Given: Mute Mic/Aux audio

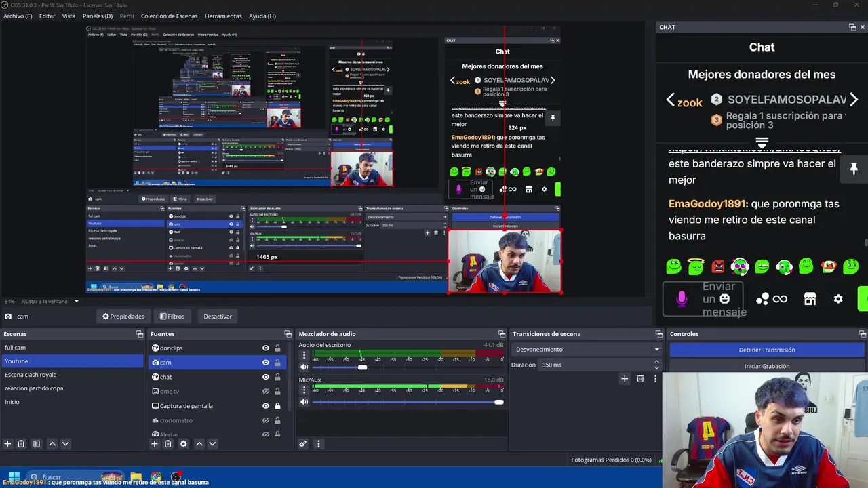Looking at the screenshot, I should tap(304, 402).
